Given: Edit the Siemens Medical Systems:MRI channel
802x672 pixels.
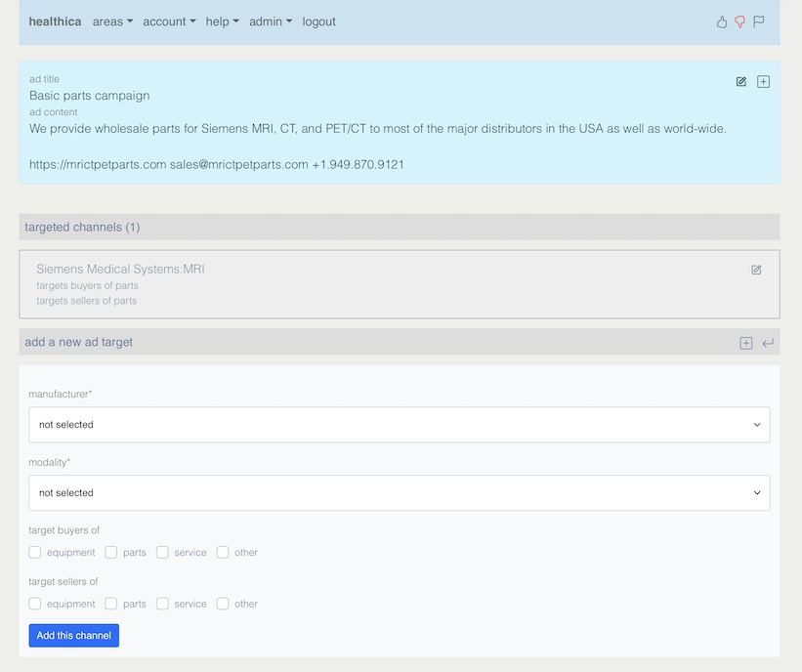Looking at the screenshot, I should (x=756, y=270).
